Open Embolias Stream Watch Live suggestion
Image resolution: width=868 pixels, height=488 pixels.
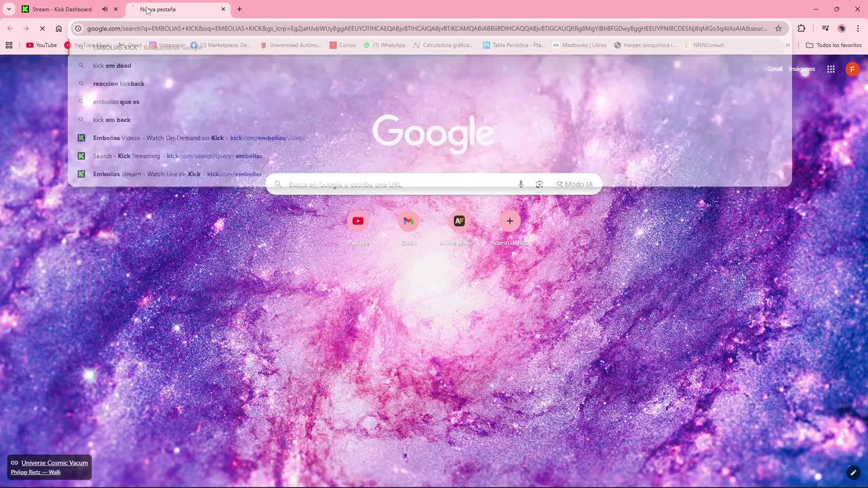429,174
